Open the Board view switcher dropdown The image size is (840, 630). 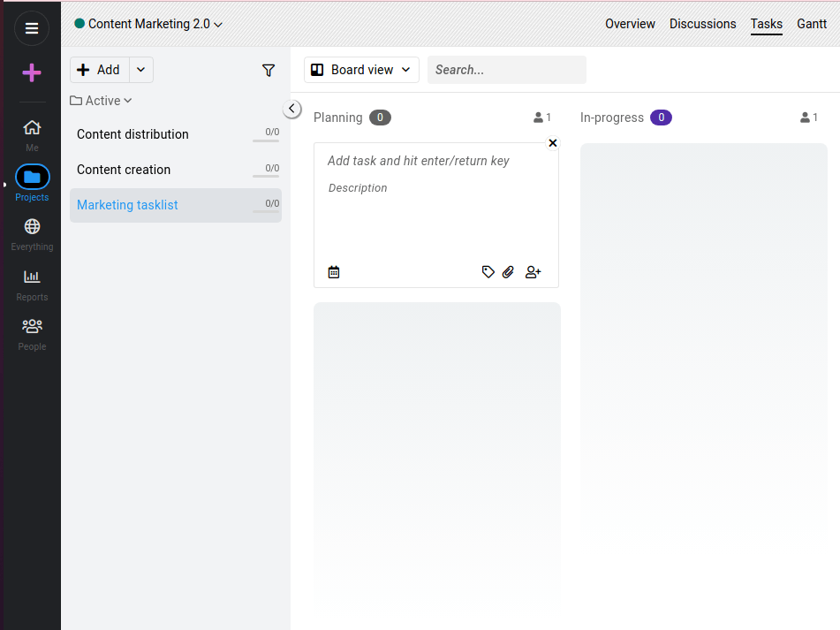pos(361,70)
